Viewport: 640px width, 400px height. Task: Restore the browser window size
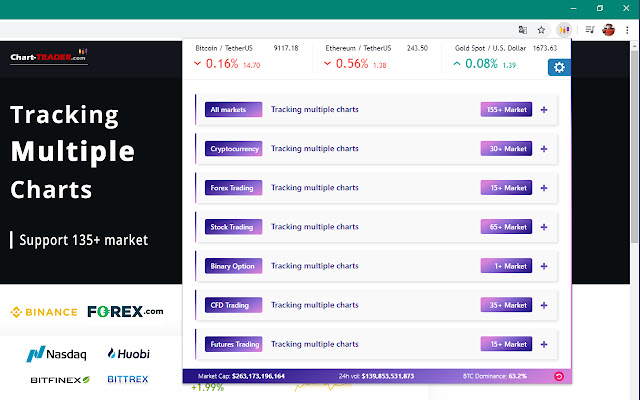600,8
